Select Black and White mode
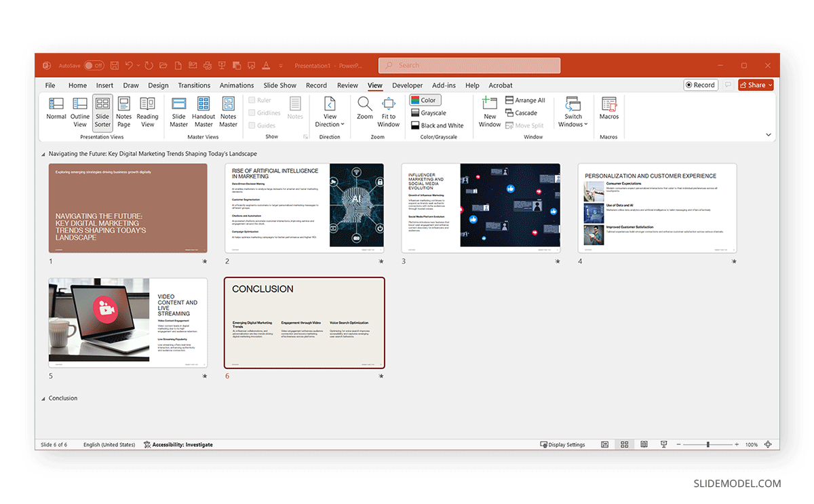Viewport: 814px width, 504px height. [x=438, y=125]
